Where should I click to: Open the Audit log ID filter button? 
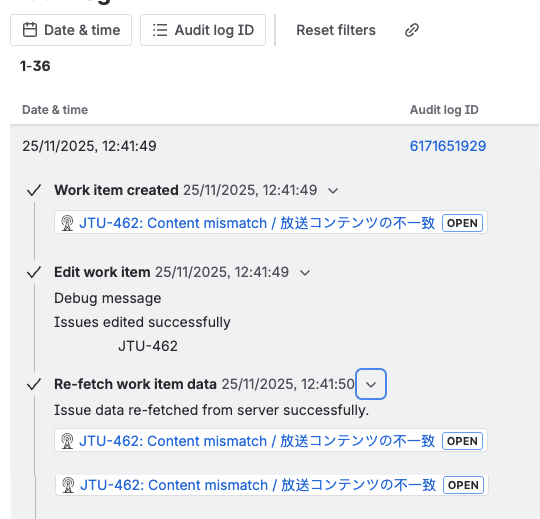[x=203, y=30]
